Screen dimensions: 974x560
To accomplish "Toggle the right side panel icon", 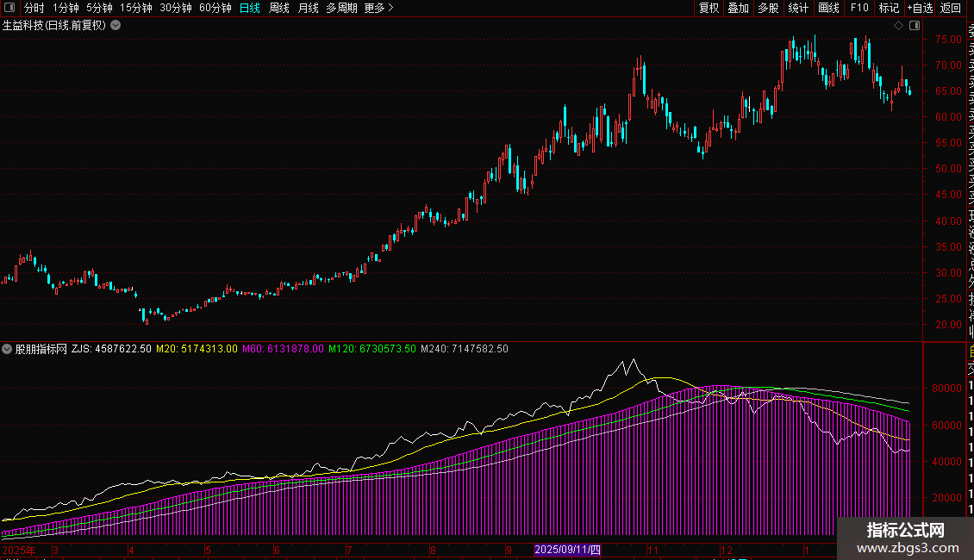I will [915, 26].
